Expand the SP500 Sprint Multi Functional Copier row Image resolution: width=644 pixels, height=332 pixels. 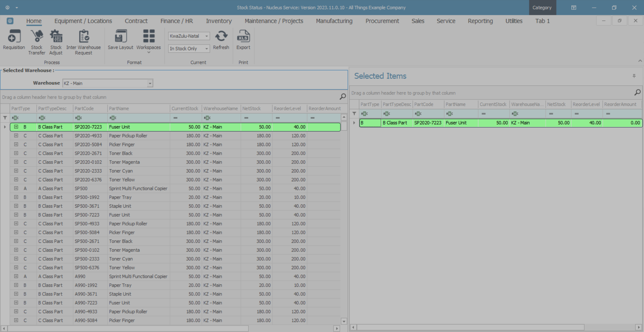pyautogui.click(x=16, y=188)
